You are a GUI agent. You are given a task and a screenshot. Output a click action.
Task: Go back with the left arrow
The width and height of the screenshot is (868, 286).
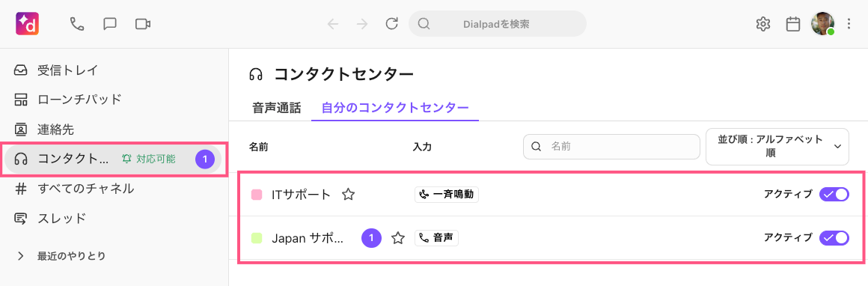click(x=333, y=24)
